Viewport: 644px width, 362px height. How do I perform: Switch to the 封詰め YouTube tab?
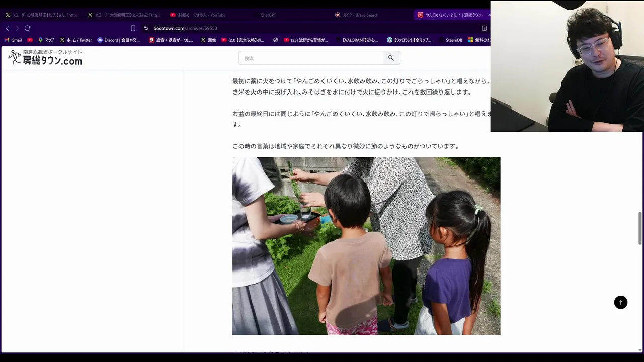(x=201, y=15)
